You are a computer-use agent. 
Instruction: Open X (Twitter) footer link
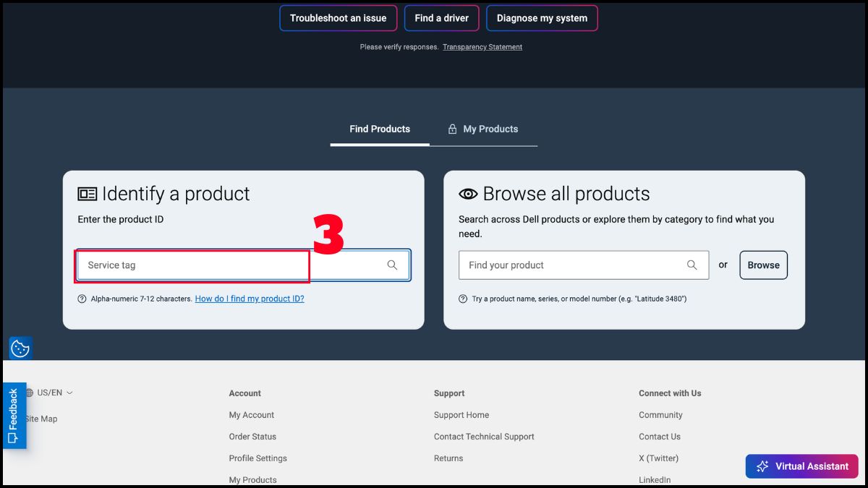pyautogui.click(x=658, y=458)
